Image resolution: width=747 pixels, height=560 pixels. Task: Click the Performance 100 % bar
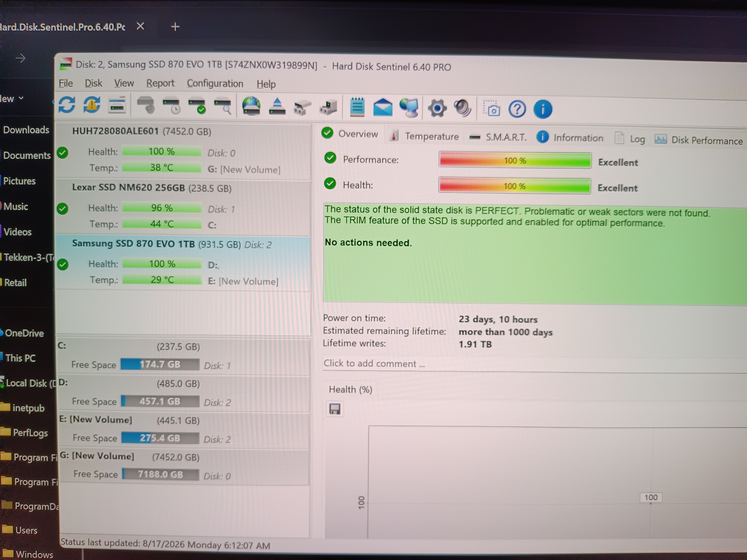[515, 160]
